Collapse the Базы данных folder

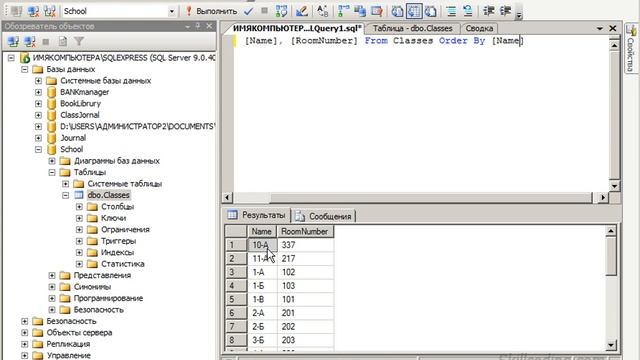(x=25, y=69)
